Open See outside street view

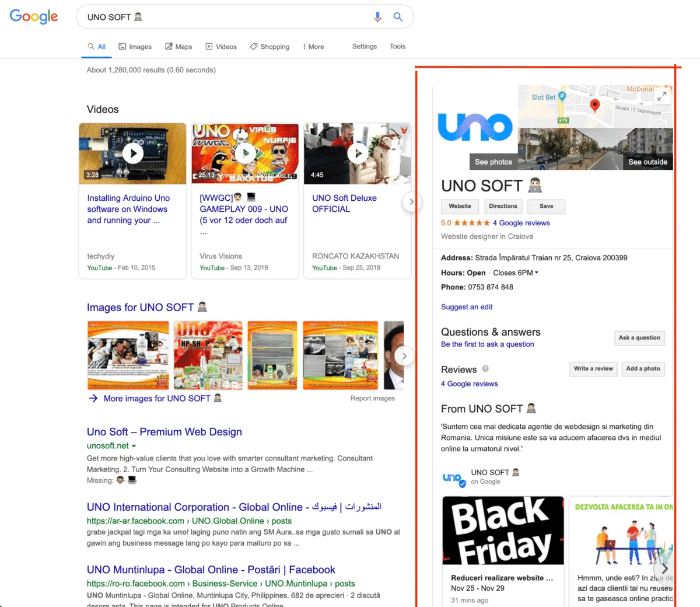pos(647,162)
